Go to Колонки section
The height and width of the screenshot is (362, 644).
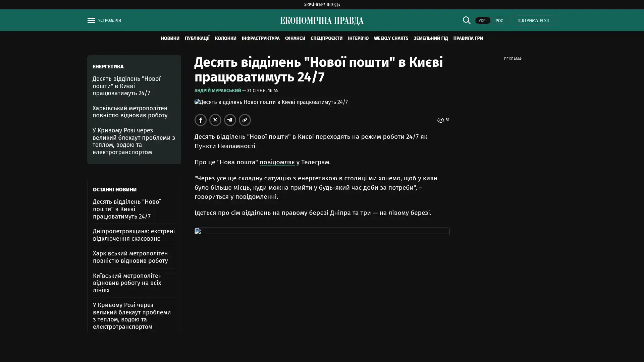pos(226,38)
